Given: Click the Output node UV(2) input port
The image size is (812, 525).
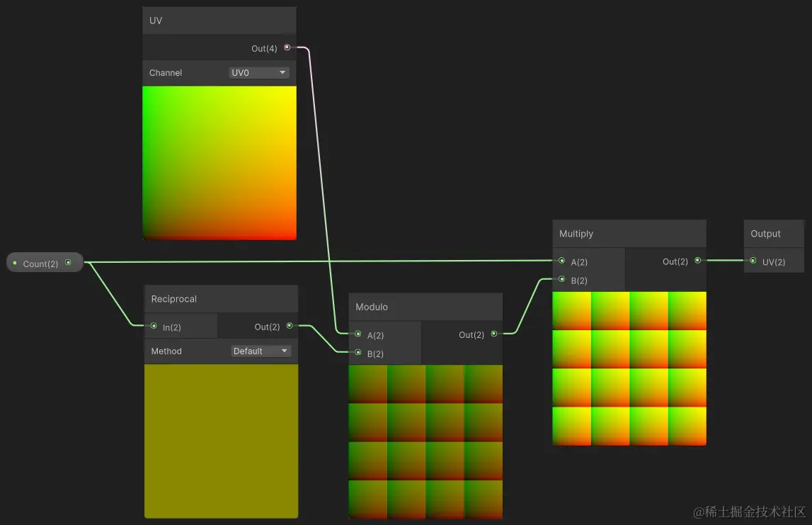Looking at the screenshot, I should tap(753, 261).
